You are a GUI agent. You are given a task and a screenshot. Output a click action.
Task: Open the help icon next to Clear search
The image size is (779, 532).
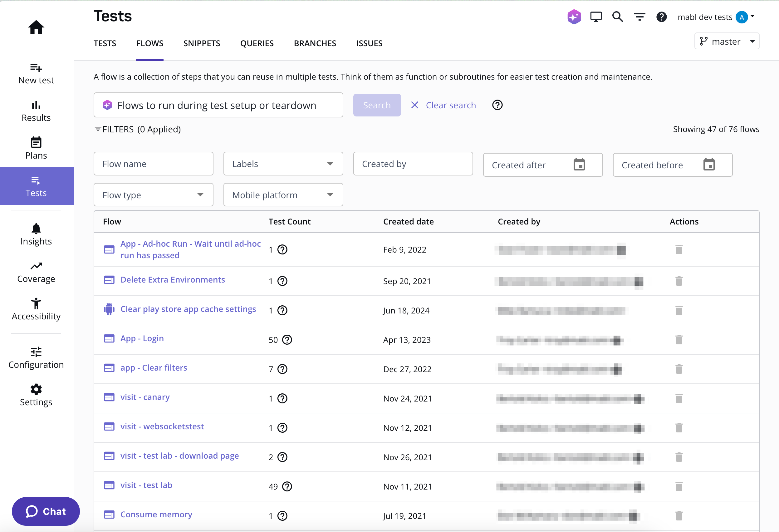tap(497, 105)
